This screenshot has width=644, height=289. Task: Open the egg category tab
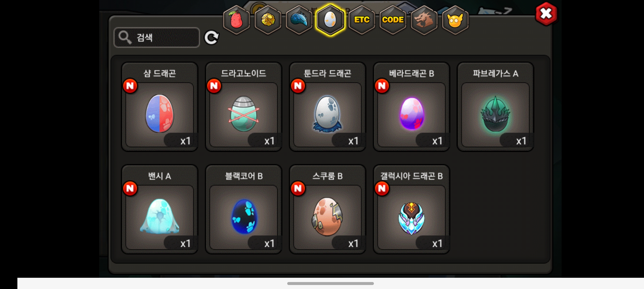(330, 20)
